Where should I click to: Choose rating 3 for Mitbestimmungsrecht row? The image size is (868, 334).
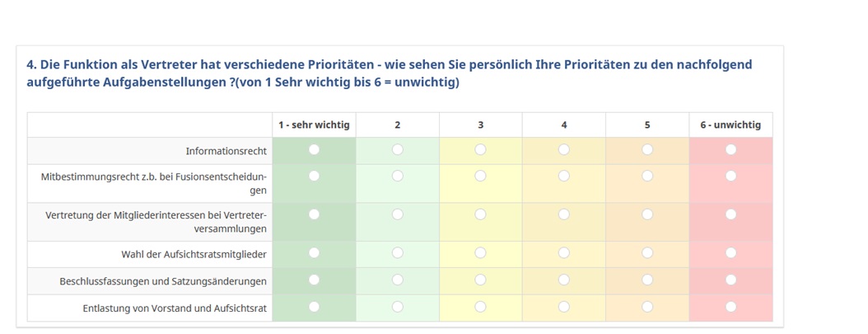tap(480, 176)
